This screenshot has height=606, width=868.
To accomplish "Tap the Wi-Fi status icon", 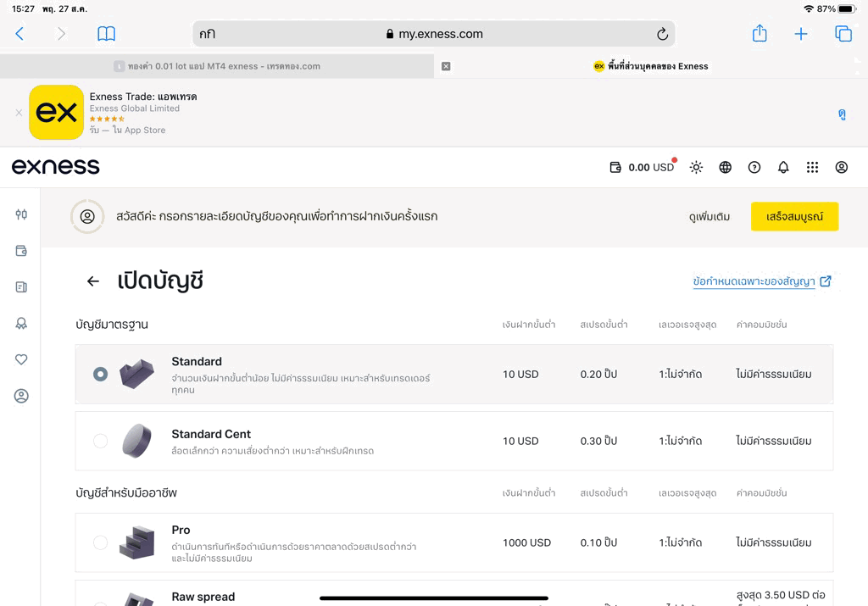I will coord(809,8).
